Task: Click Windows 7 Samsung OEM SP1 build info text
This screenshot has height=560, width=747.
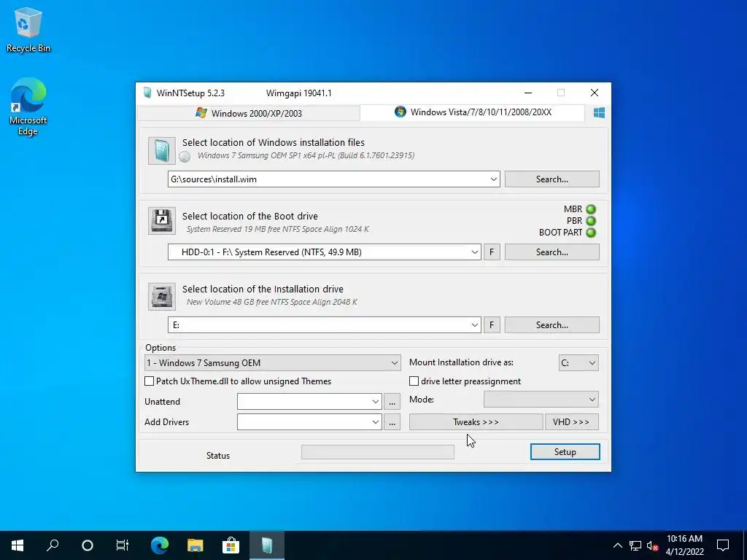Action: (306, 155)
